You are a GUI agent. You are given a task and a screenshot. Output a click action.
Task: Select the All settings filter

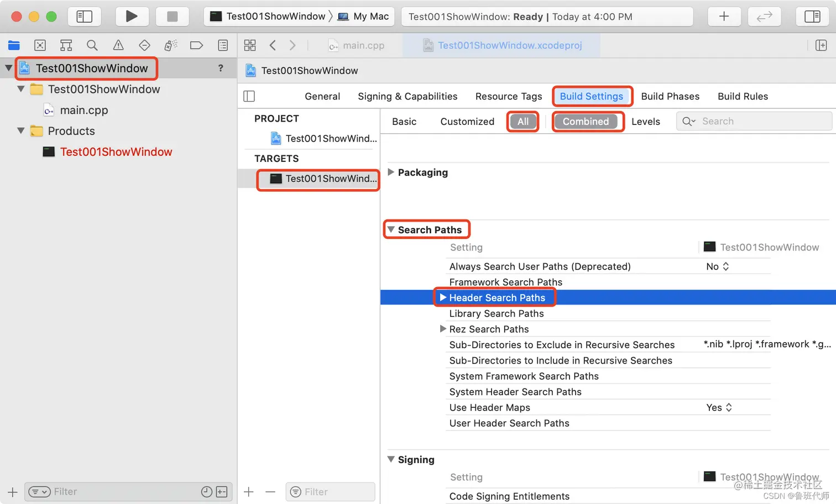coord(523,122)
